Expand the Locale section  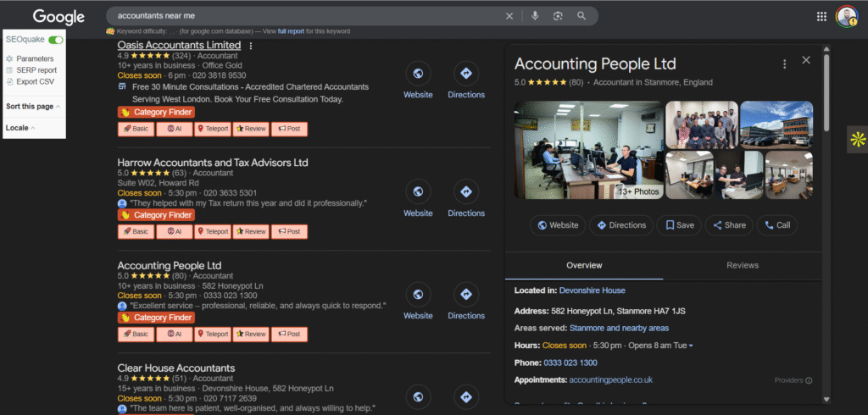click(20, 128)
